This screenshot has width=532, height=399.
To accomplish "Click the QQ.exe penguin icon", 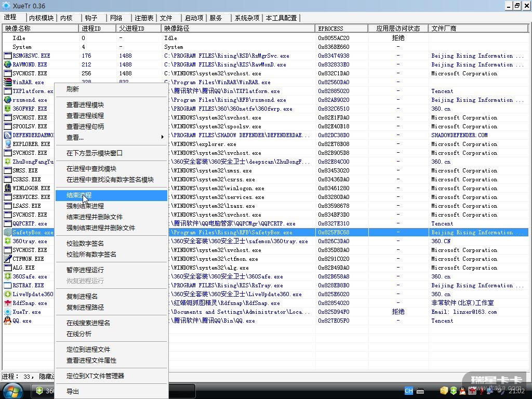I will (7, 321).
